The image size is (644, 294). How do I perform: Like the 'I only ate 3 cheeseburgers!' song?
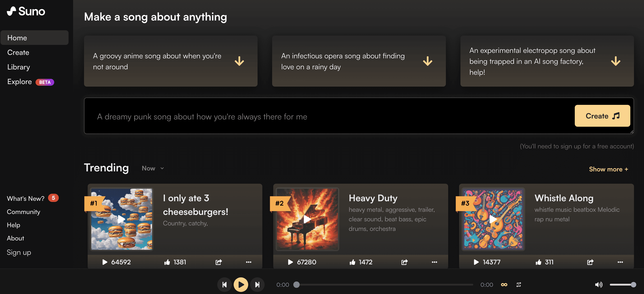(167, 262)
